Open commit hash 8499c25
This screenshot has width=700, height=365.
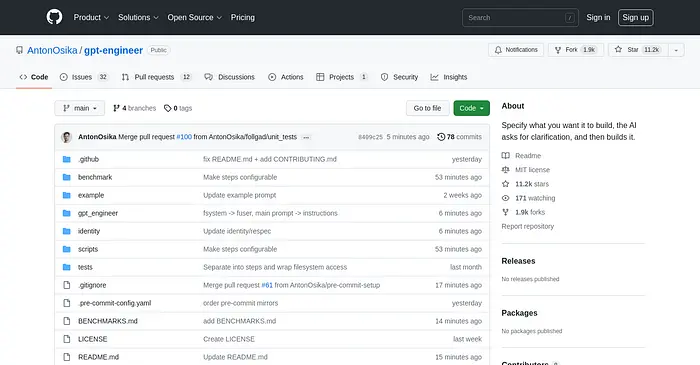click(370, 137)
